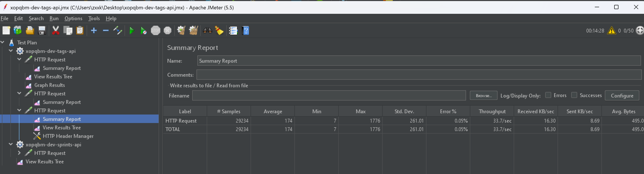This screenshot has height=174, width=644.
Task: Click the # Samples column header
Action: tap(229, 111)
